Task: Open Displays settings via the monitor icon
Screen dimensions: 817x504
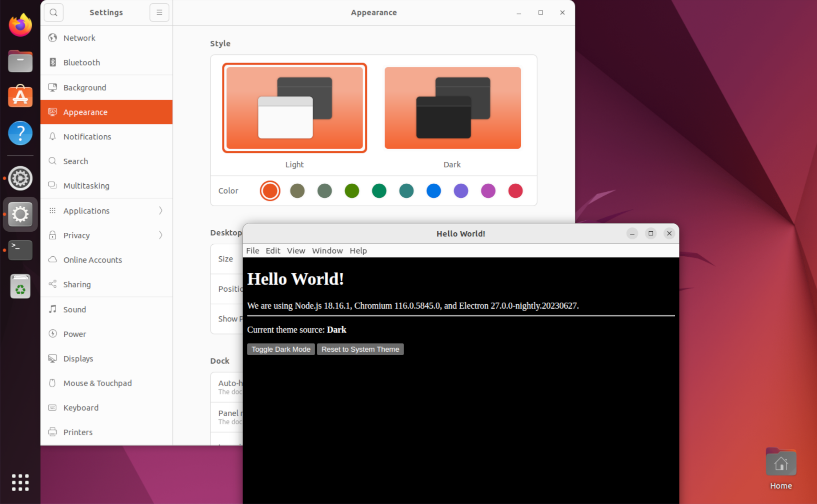Action: point(53,358)
